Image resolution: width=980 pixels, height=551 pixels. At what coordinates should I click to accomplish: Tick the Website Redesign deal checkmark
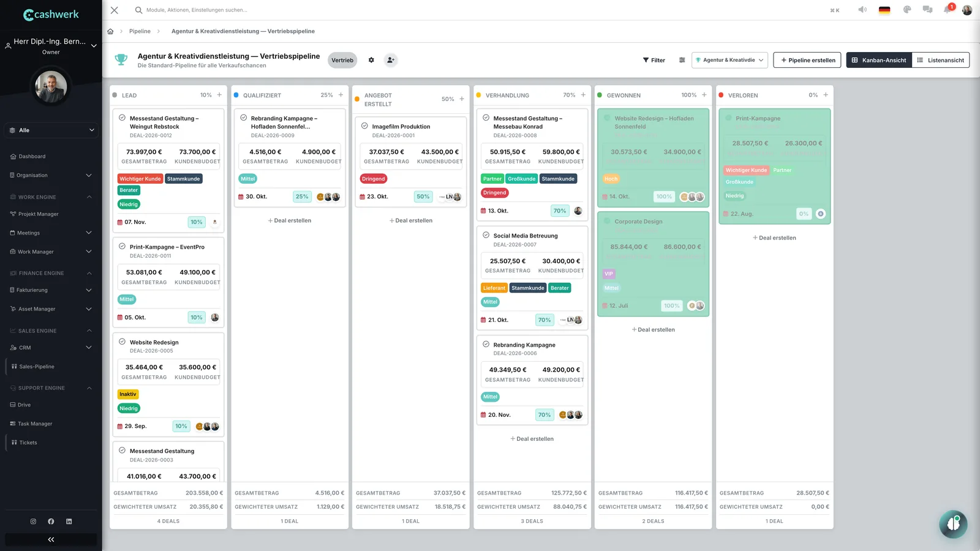click(122, 342)
